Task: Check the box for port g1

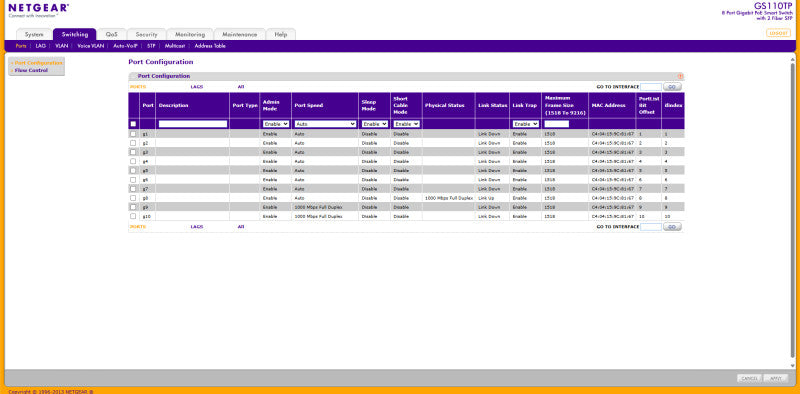Action: (133, 134)
